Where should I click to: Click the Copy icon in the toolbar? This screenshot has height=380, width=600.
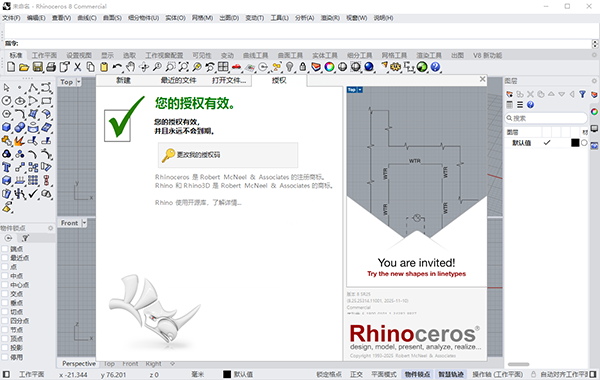pyautogui.click(x=91, y=67)
